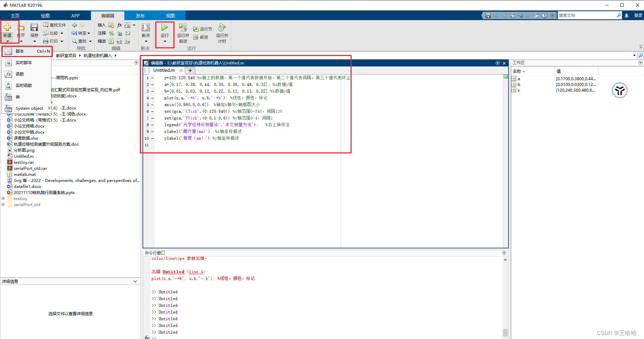Click the 打开 (Open) folder icon

tap(21, 28)
